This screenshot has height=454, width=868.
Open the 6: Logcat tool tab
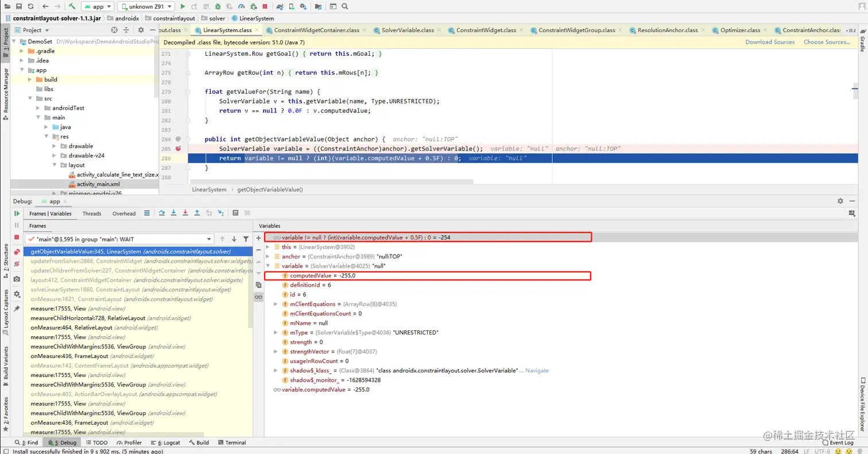[165, 443]
